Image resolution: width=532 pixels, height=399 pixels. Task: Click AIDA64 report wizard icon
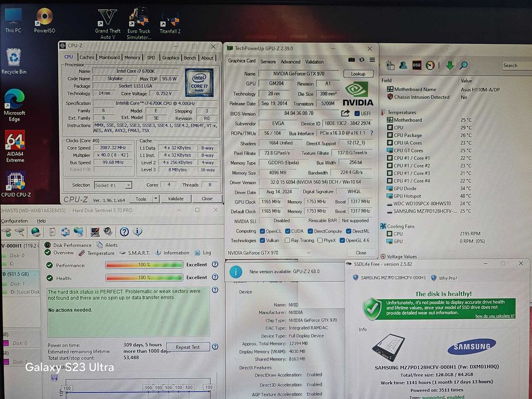[x=390, y=65]
